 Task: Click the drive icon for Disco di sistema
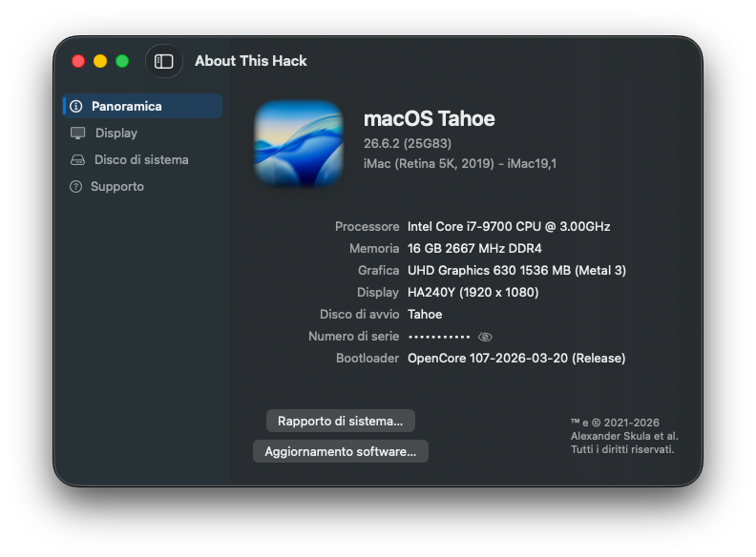pyautogui.click(x=77, y=160)
